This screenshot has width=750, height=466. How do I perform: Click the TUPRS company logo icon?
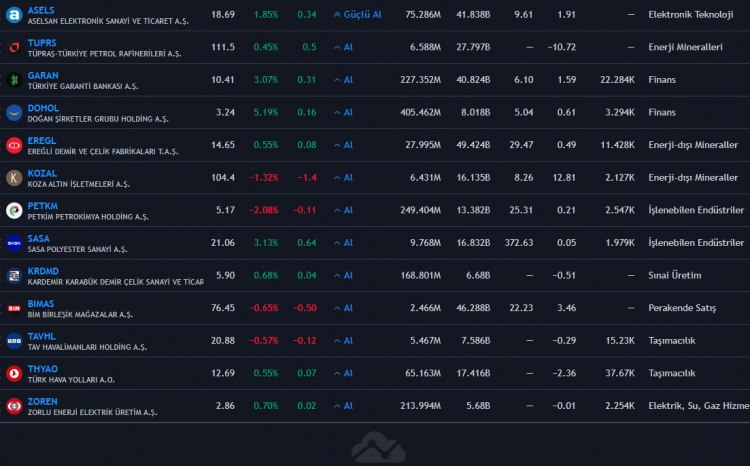[14, 47]
